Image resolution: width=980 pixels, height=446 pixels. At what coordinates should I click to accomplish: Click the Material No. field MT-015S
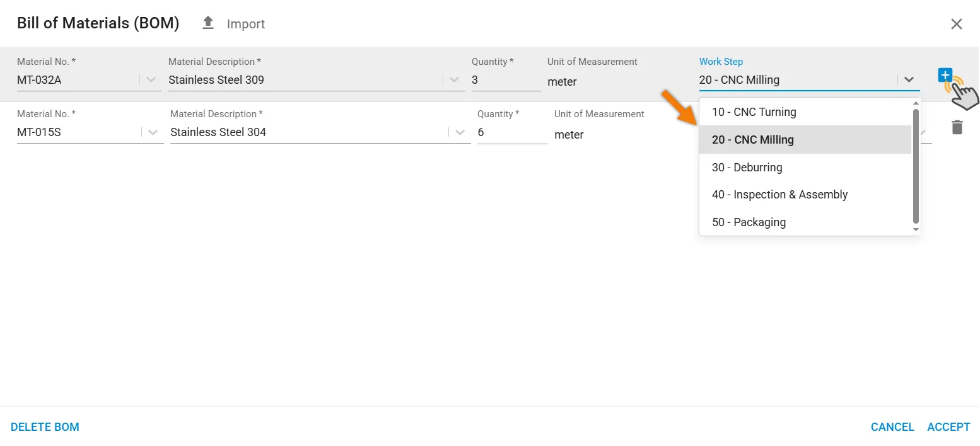click(x=90, y=132)
